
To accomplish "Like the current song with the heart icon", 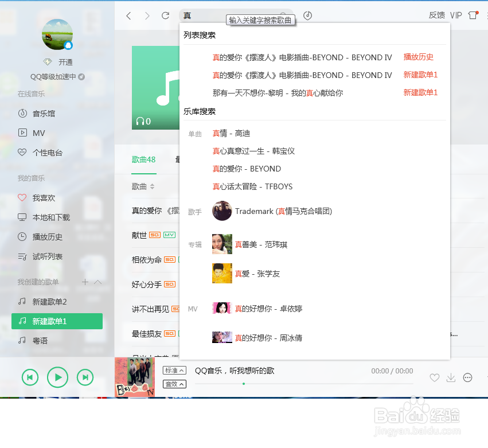I will [x=435, y=377].
